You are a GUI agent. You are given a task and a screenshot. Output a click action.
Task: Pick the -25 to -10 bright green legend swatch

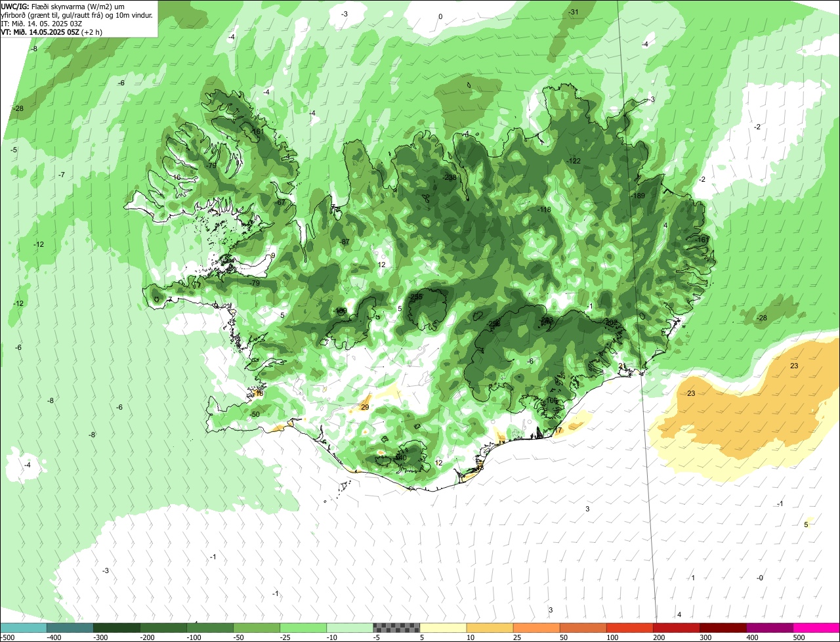point(303,628)
